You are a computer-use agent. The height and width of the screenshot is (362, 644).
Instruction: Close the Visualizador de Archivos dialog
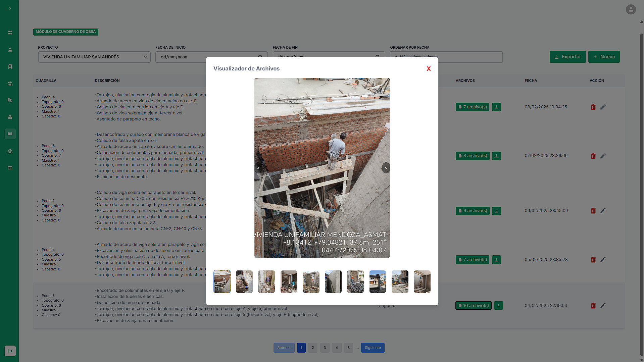pos(429,69)
